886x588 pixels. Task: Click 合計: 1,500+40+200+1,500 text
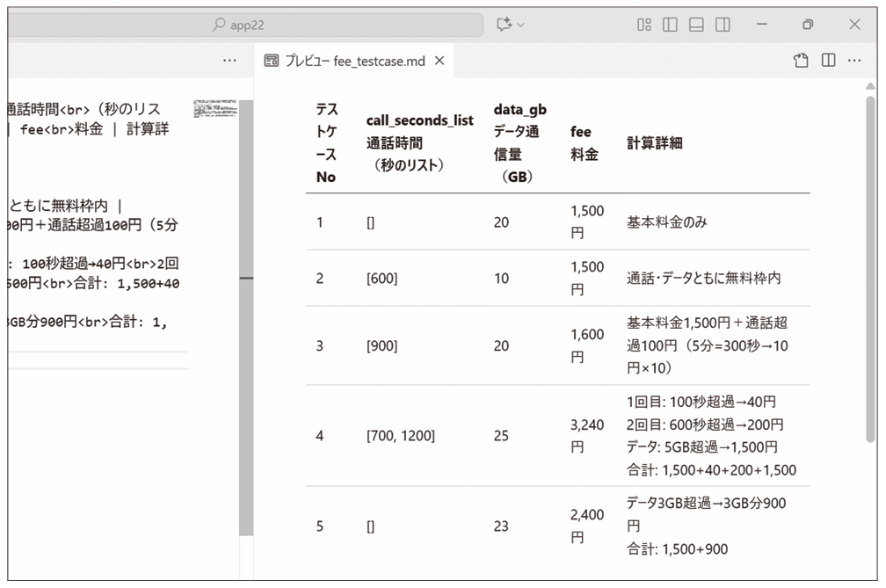[x=711, y=470]
